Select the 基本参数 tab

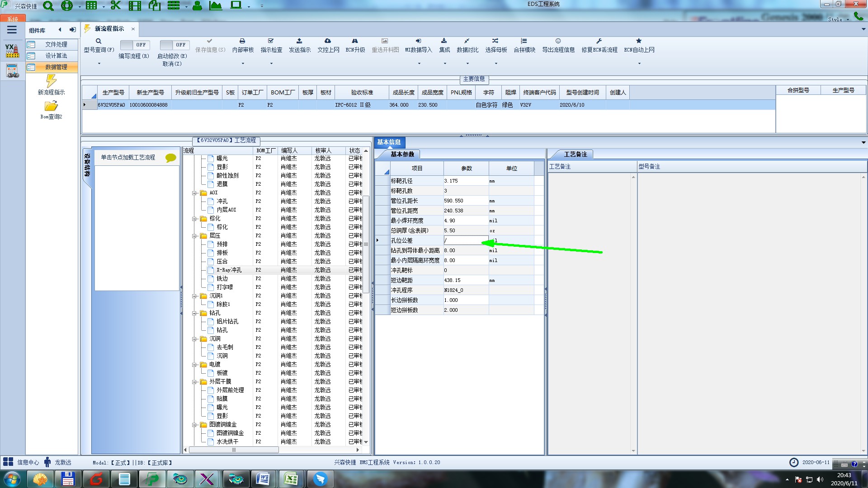pos(402,155)
